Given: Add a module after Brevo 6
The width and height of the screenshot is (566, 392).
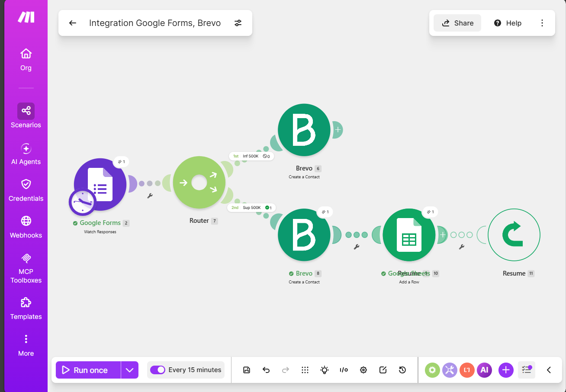Looking at the screenshot, I should click(338, 129).
